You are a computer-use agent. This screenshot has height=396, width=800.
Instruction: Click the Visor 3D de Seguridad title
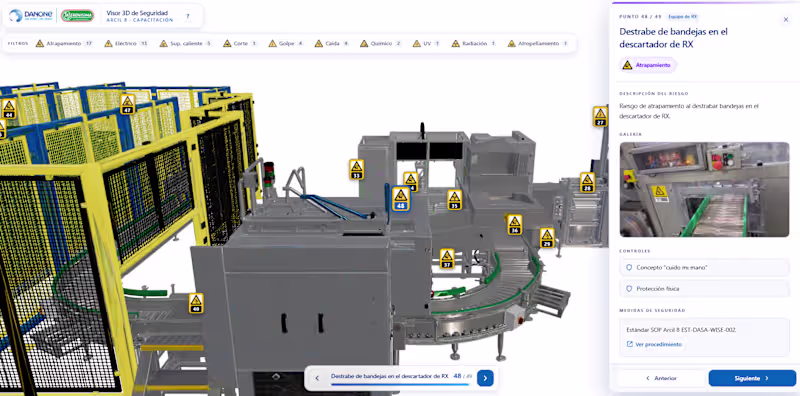click(x=137, y=13)
